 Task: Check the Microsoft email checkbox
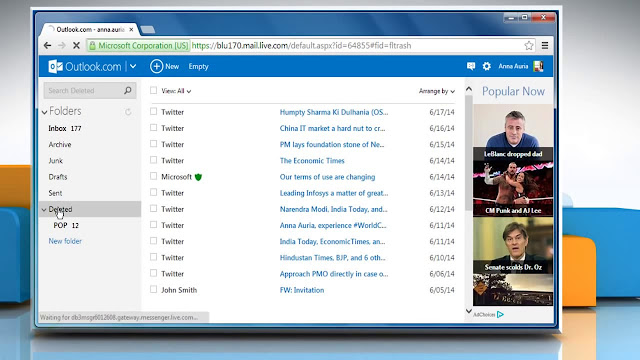pos(153,176)
